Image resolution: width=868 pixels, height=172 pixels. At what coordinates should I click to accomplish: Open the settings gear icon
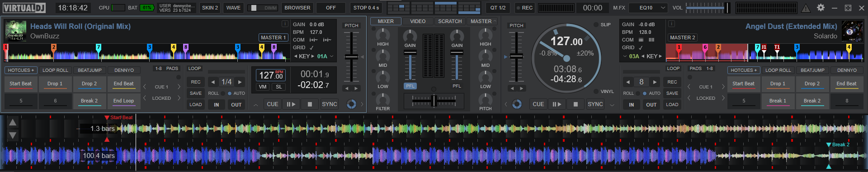tap(821, 8)
